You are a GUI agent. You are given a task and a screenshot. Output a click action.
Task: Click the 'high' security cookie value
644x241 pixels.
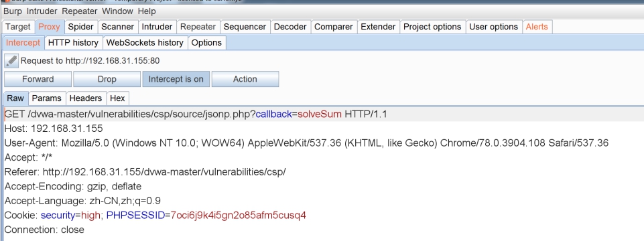pyautogui.click(x=90, y=215)
